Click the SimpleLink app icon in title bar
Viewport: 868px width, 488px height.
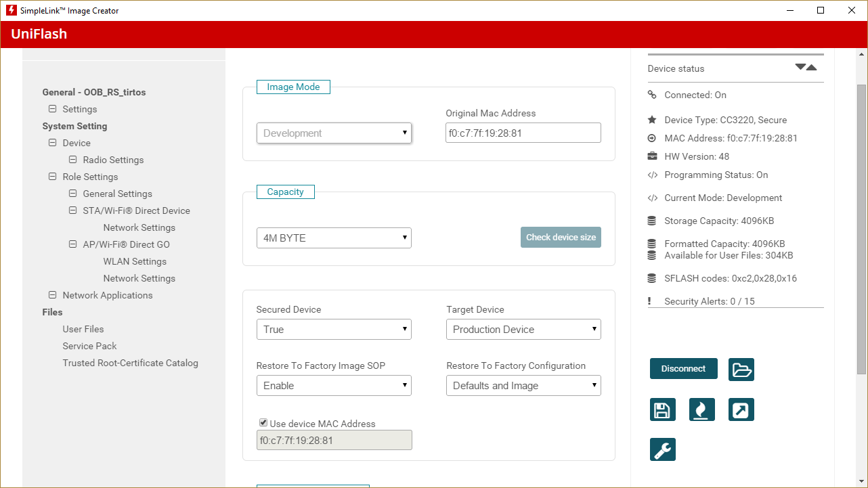tap(11, 10)
